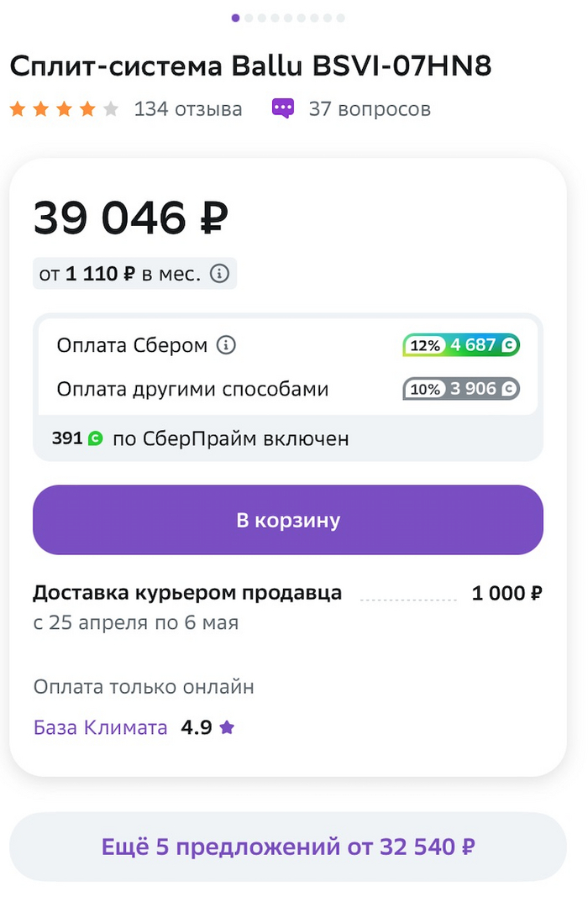
Task: Click gray 10% bonus badge 3 906
Action: click(x=461, y=389)
